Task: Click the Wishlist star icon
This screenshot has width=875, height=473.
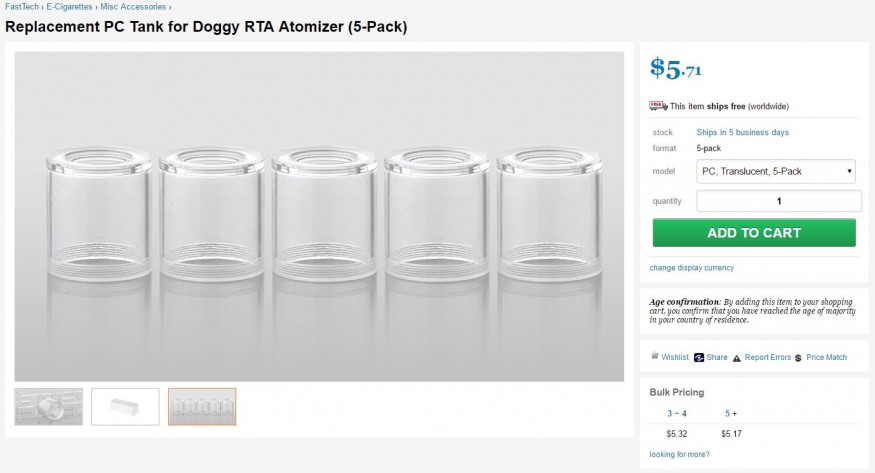Action: pyautogui.click(x=655, y=356)
